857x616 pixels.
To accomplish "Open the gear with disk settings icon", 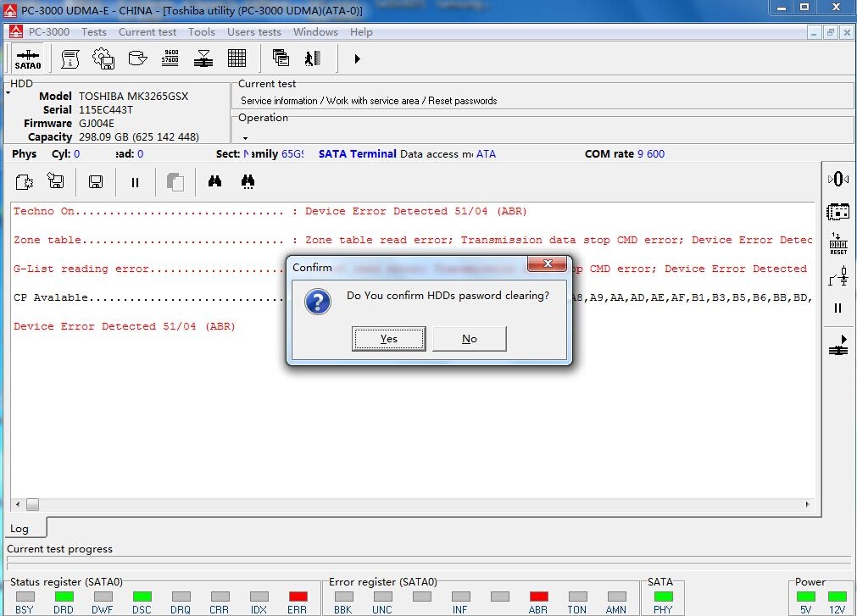I will pos(103,58).
